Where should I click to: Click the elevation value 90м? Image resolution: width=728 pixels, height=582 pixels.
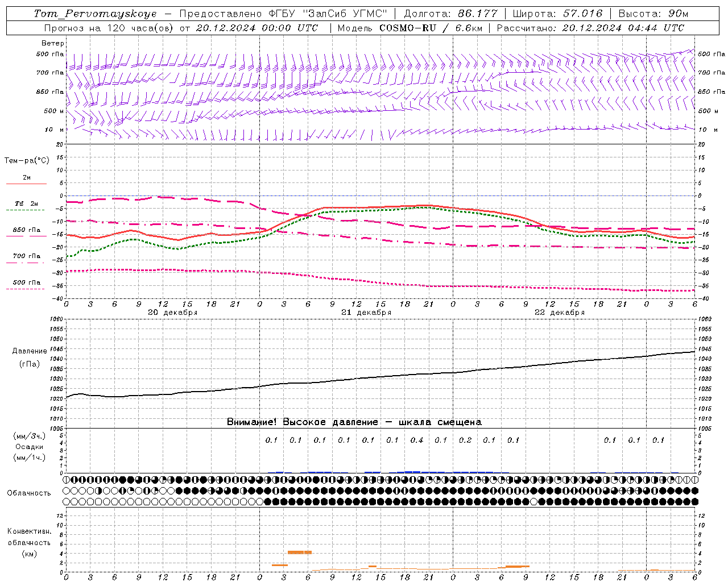pos(678,14)
